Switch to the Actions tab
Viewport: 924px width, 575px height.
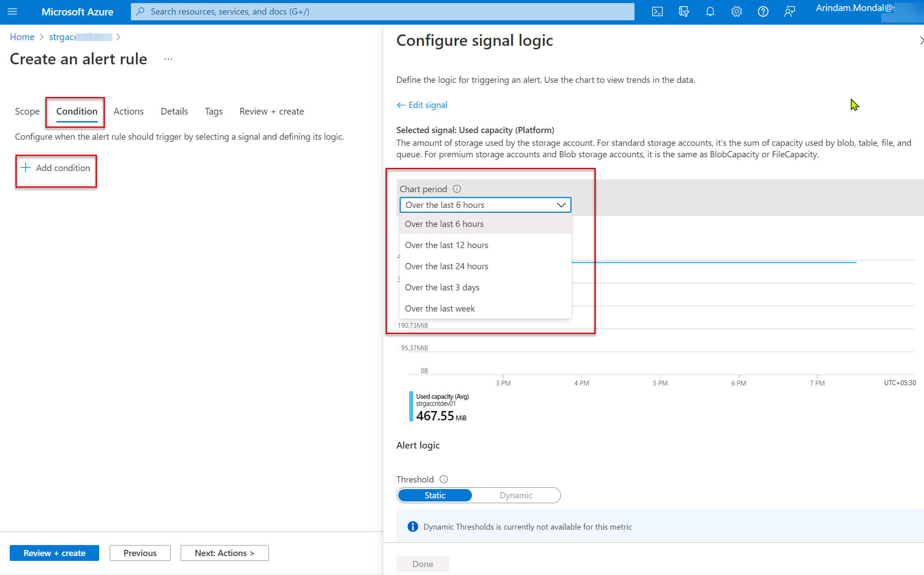[x=128, y=111]
